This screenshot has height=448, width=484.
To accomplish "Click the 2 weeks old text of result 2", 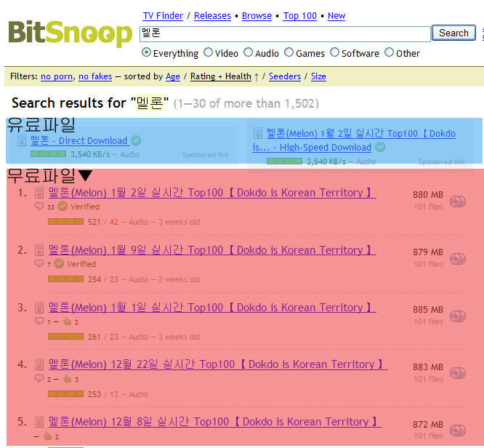I will 179,279.
